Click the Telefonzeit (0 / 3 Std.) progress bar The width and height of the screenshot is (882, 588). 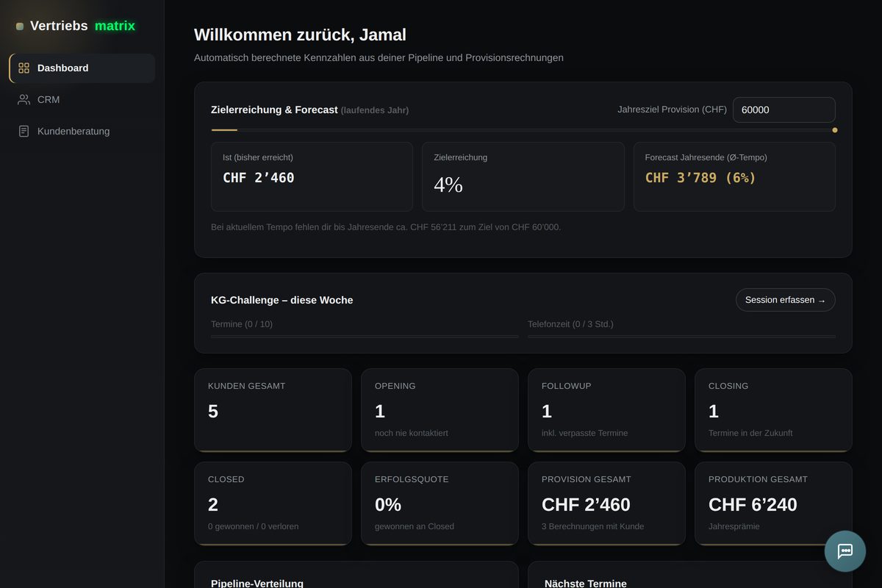[681, 336]
